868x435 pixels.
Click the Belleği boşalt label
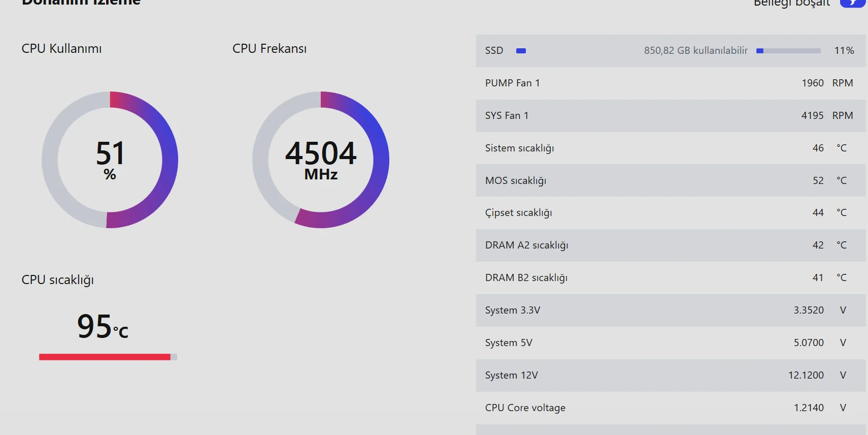click(x=791, y=4)
